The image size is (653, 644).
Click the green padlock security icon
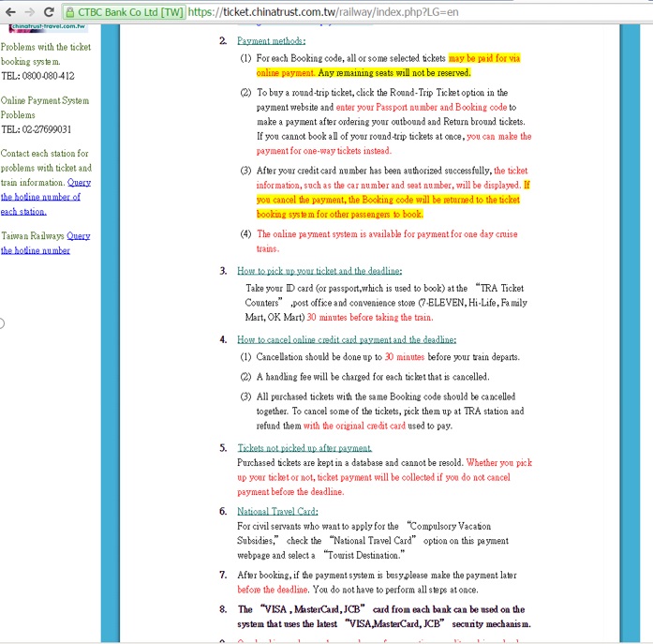pyautogui.click(x=70, y=12)
